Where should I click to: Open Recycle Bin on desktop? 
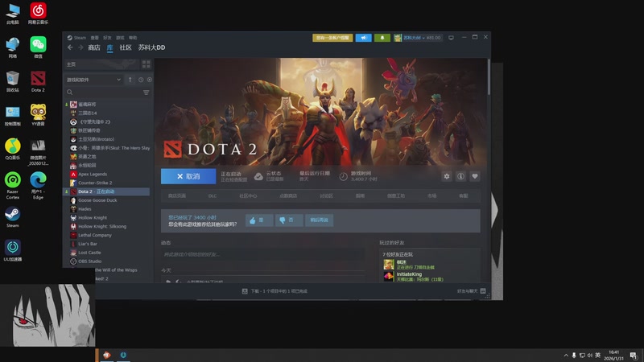13,81
